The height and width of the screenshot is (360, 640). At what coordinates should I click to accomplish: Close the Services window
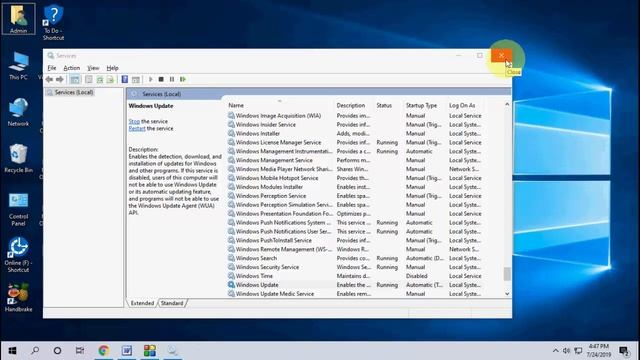pyautogui.click(x=501, y=56)
